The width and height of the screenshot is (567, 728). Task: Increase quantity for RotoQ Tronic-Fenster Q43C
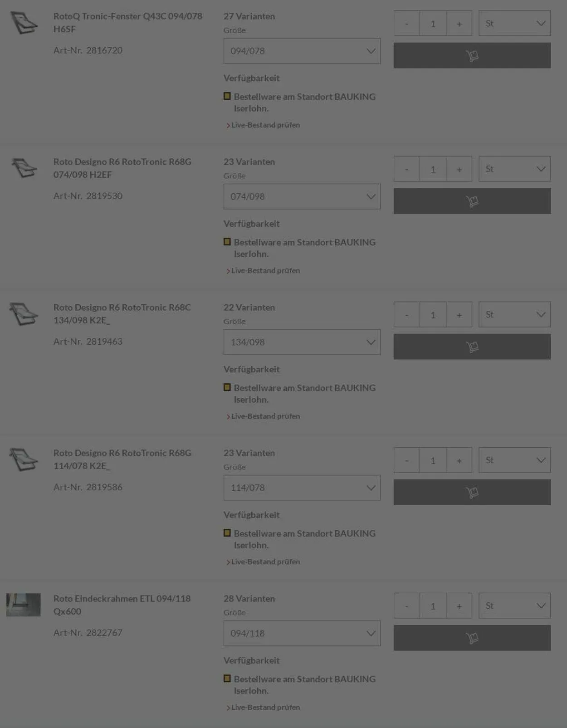point(459,24)
